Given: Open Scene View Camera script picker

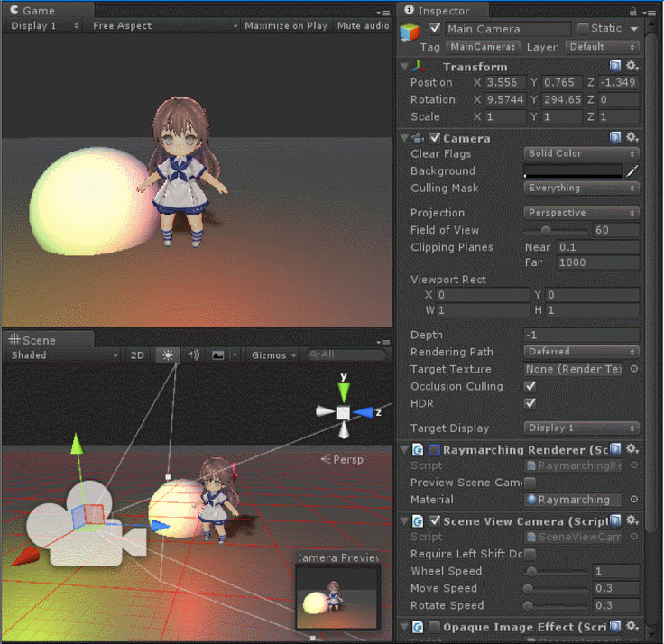Looking at the screenshot, I should (x=634, y=537).
